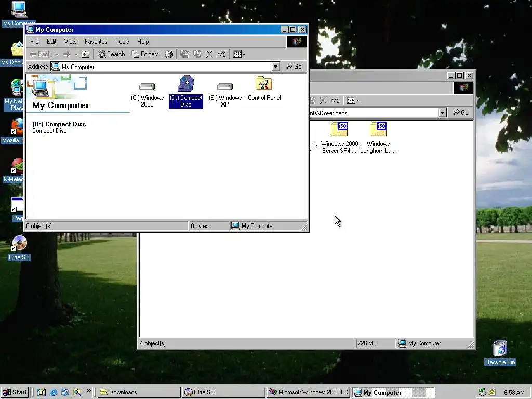Viewport: 532px width, 399px height.
Task: Expand the Address bar dropdown in My Computer
Action: pos(276,66)
